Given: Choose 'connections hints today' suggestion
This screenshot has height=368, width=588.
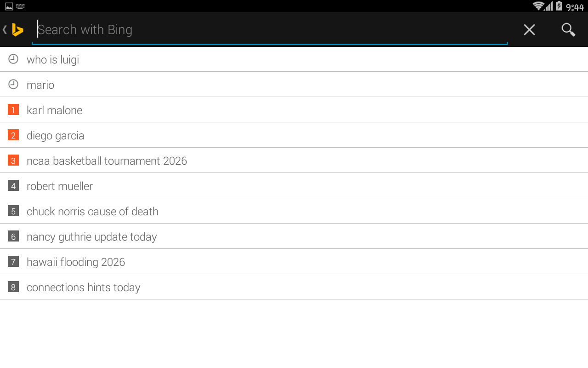Looking at the screenshot, I should (84, 287).
